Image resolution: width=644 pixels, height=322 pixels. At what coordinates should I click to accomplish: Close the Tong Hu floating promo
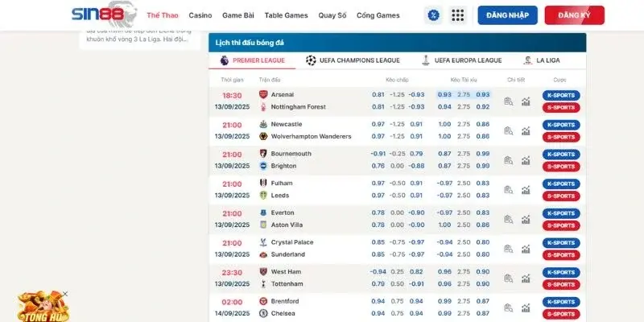(65, 294)
